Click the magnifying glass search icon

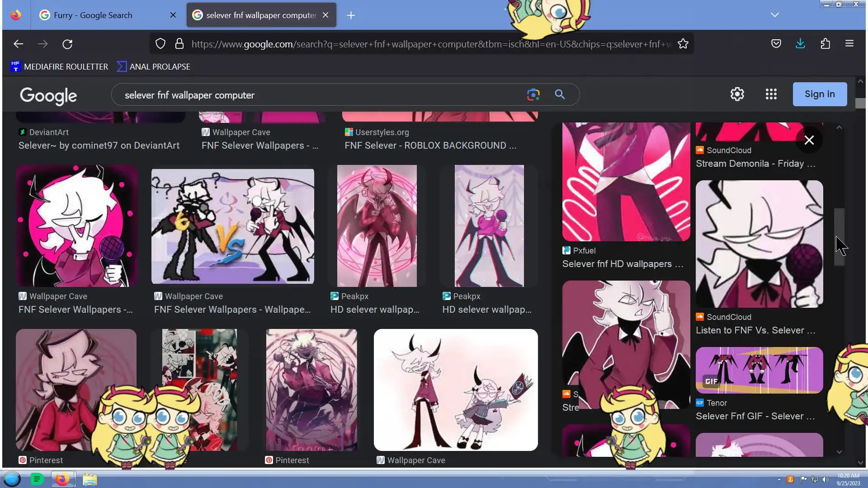click(560, 94)
